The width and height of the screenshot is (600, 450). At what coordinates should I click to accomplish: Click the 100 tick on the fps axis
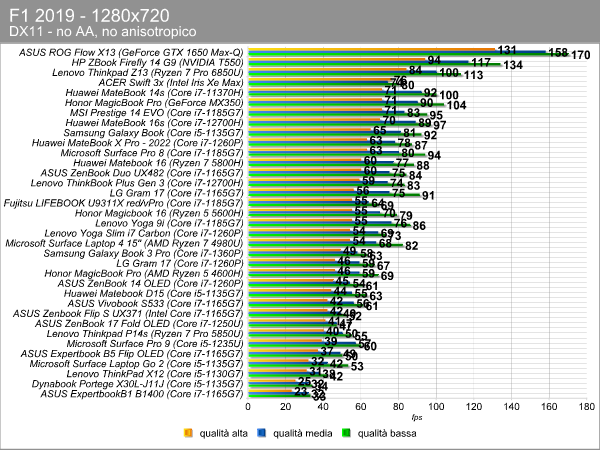pyautogui.click(x=436, y=407)
